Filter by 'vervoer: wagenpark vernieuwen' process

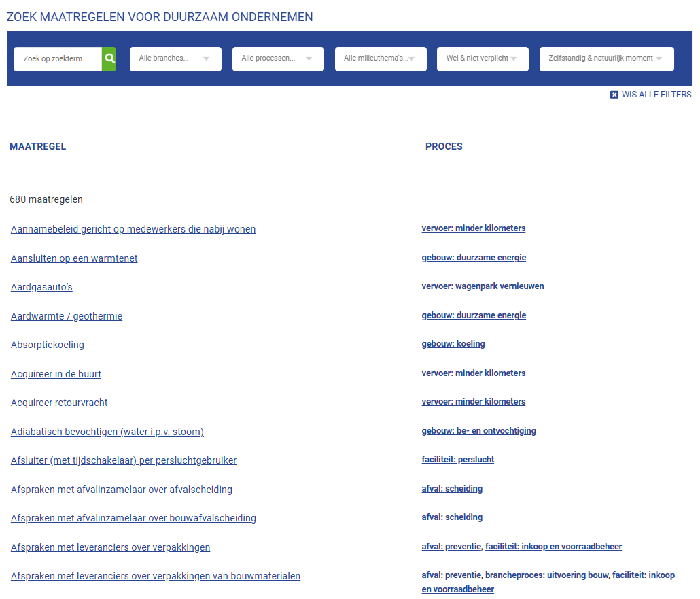[483, 286]
